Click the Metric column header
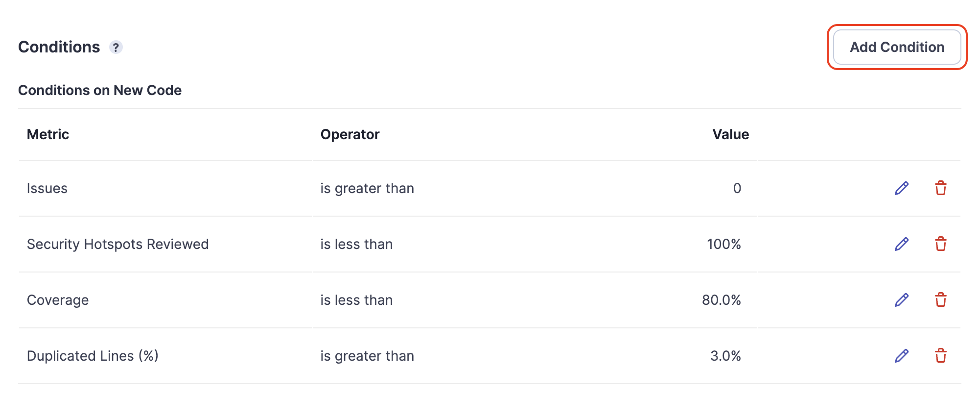The height and width of the screenshot is (396, 980). [x=48, y=134]
